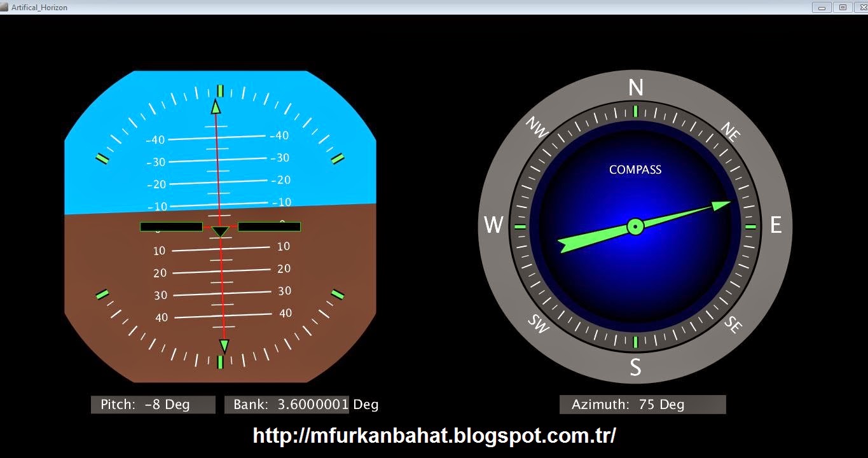Open the mfurkanbahat blogspot link

(434, 436)
